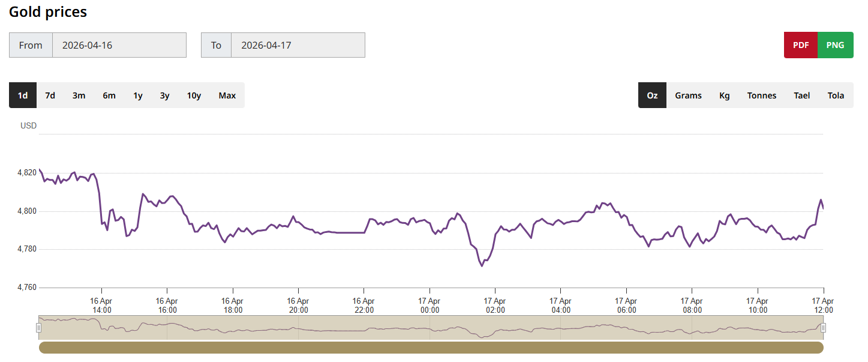The width and height of the screenshot is (868, 362).
Task: Show Max price history
Action: pyautogui.click(x=227, y=95)
